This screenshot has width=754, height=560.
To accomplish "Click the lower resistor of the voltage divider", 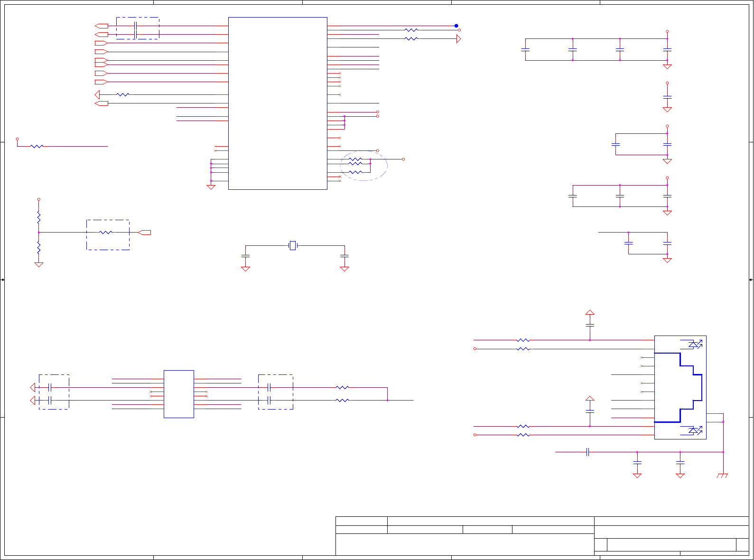I will 39,248.
